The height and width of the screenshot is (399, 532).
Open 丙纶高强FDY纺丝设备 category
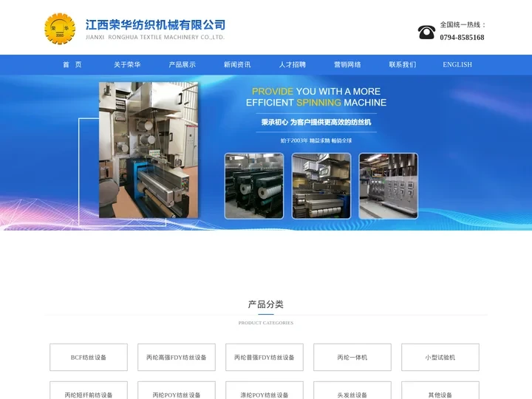pyautogui.click(x=177, y=358)
